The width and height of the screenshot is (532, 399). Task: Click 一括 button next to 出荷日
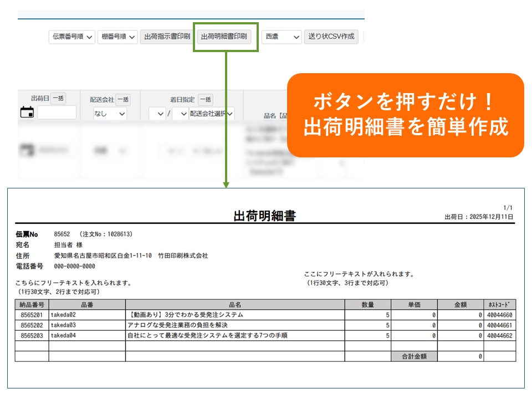coord(58,99)
